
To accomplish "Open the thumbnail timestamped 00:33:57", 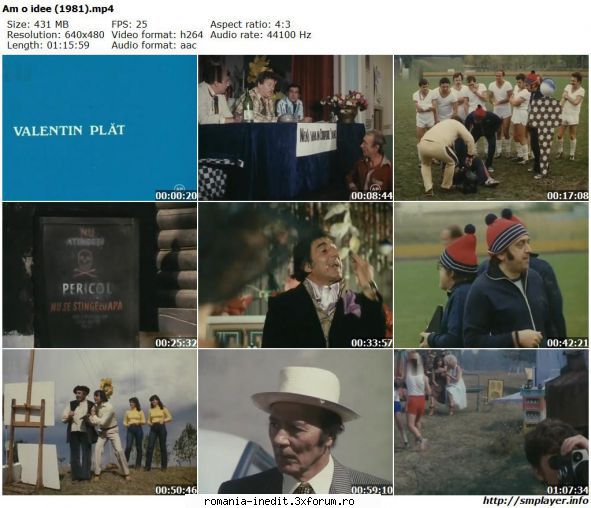I will pos(296,275).
